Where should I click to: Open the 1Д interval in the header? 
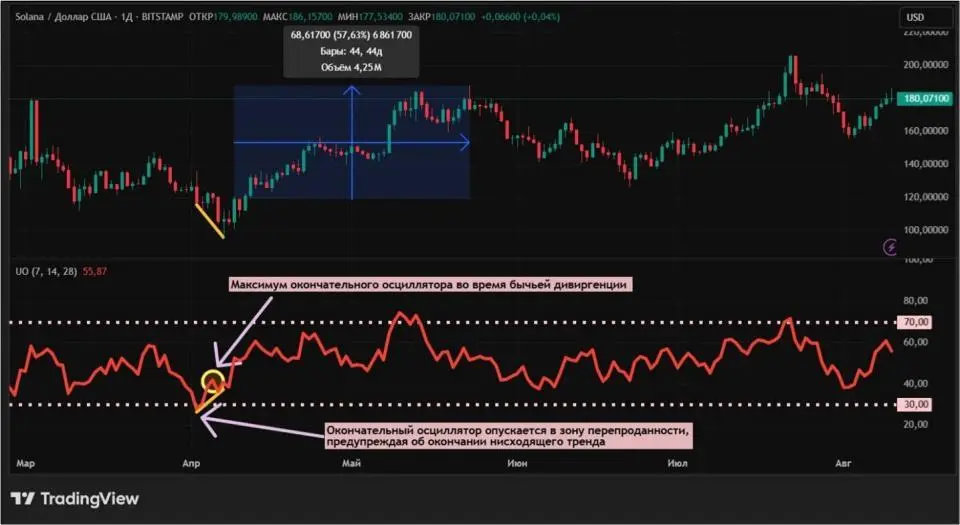pos(126,17)
